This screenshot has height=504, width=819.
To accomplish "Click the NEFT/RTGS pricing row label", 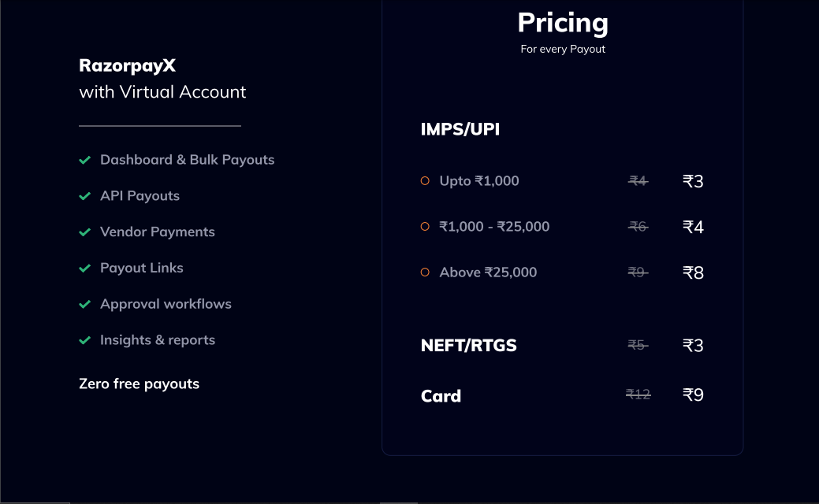I will [x=468, y=346].
